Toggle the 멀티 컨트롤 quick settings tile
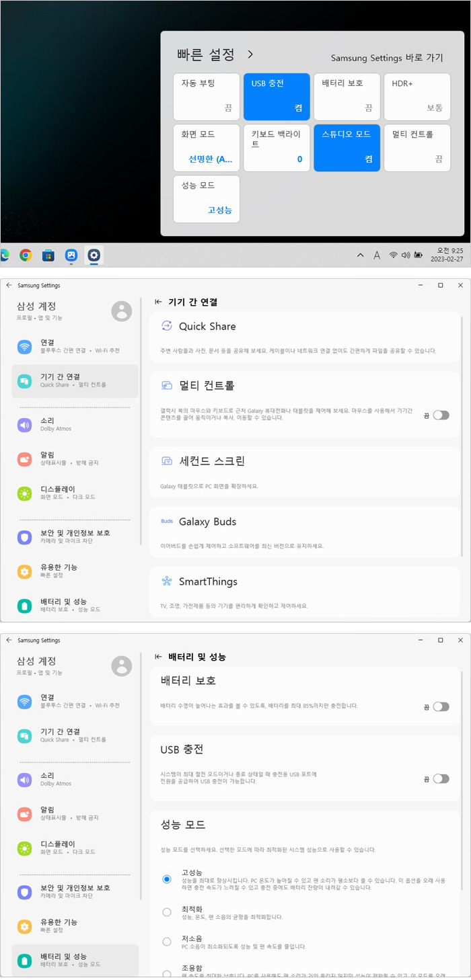The height and width of the screenshot is (980, 471). click(x=417, y=148)
